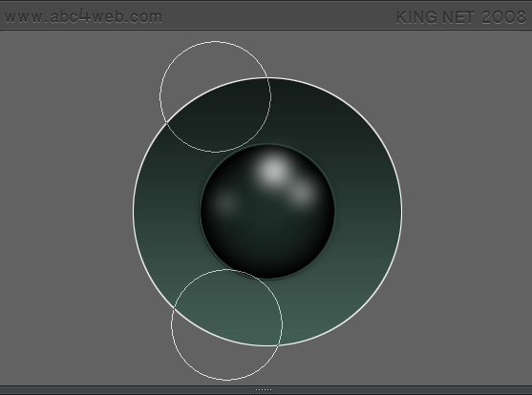Click the KING NET 2008 label
The height and width of the screenshot is (395, 532).
coord(460,17)
